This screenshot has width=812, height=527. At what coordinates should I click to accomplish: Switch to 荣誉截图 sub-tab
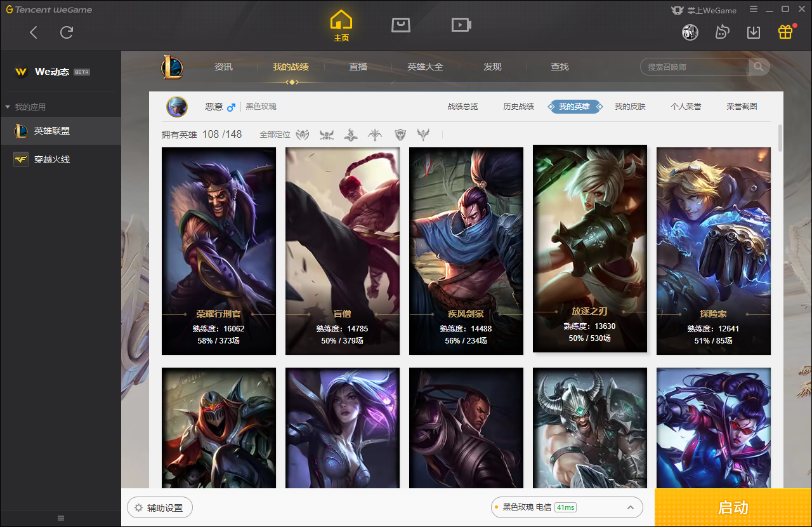click(742, 107)
